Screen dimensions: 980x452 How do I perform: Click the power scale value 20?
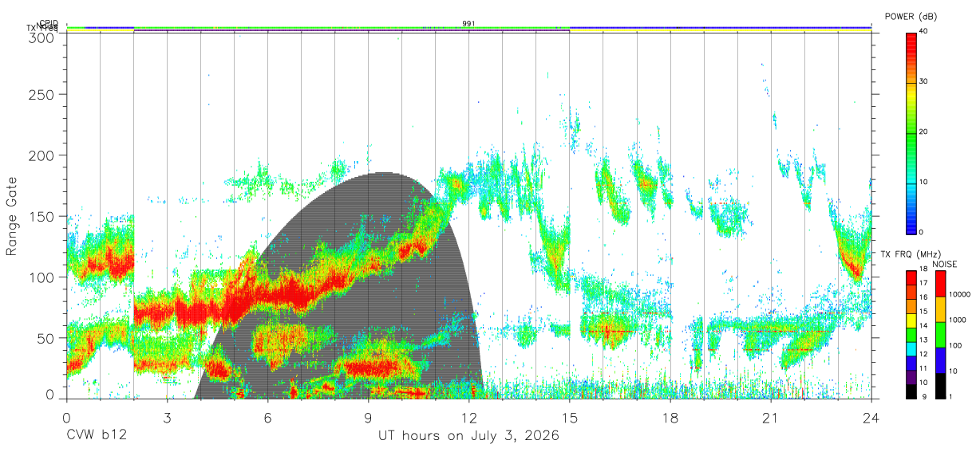pos(924,132)
